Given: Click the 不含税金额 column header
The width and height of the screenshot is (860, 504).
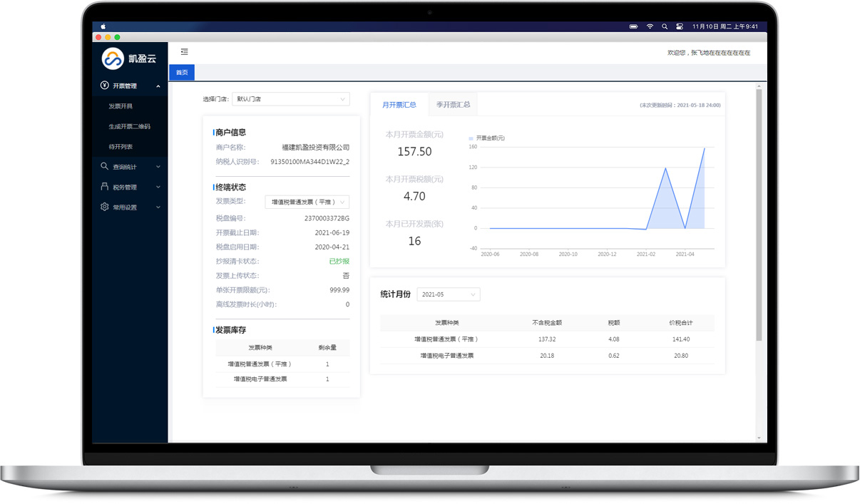Looking at the screenshot, I should coord(547,323).
